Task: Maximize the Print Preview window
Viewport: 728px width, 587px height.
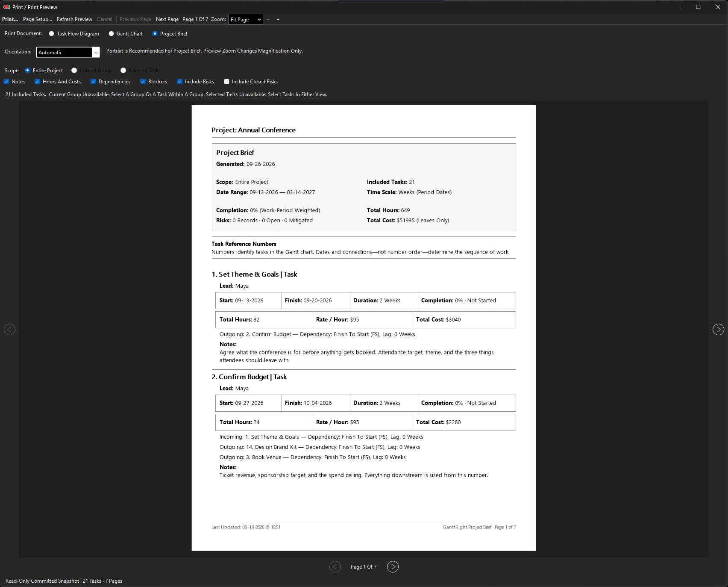Action: click(x=698, y=7)
